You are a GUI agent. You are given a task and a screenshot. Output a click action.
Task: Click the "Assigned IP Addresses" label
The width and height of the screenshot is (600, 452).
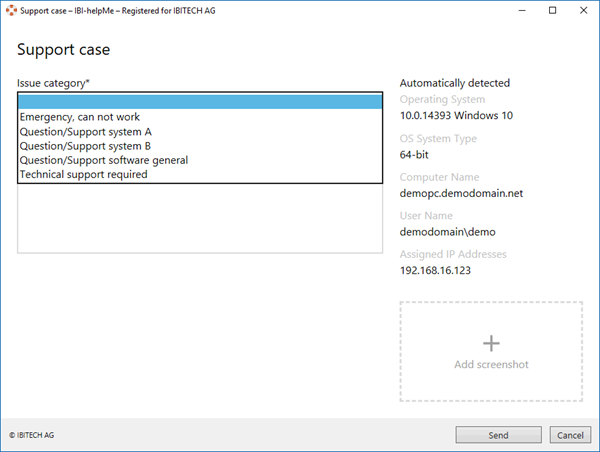pos(453,254)
